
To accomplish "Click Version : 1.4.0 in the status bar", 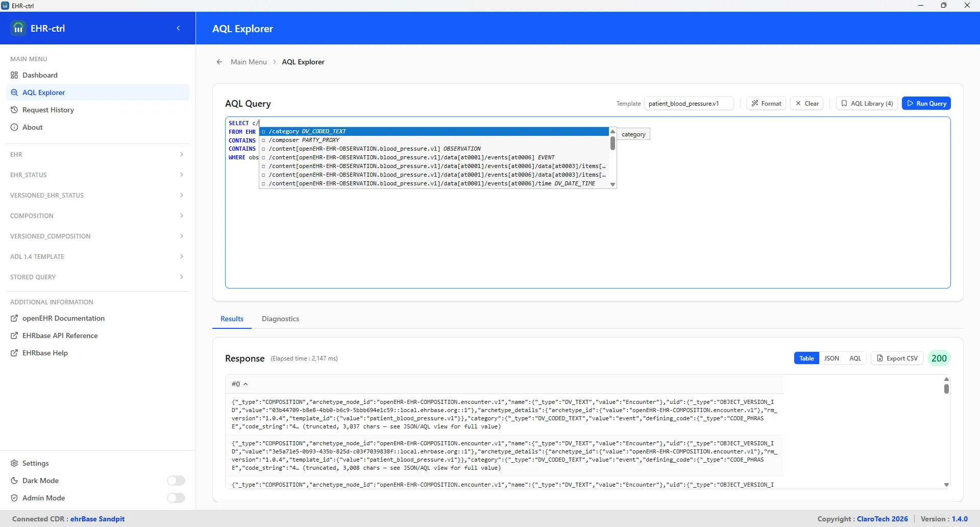I will point(944,519).
